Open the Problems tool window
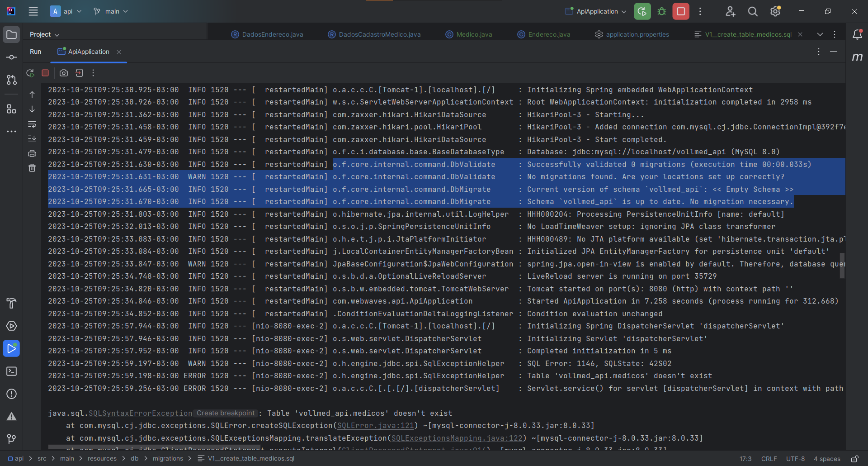 point(11,394)
